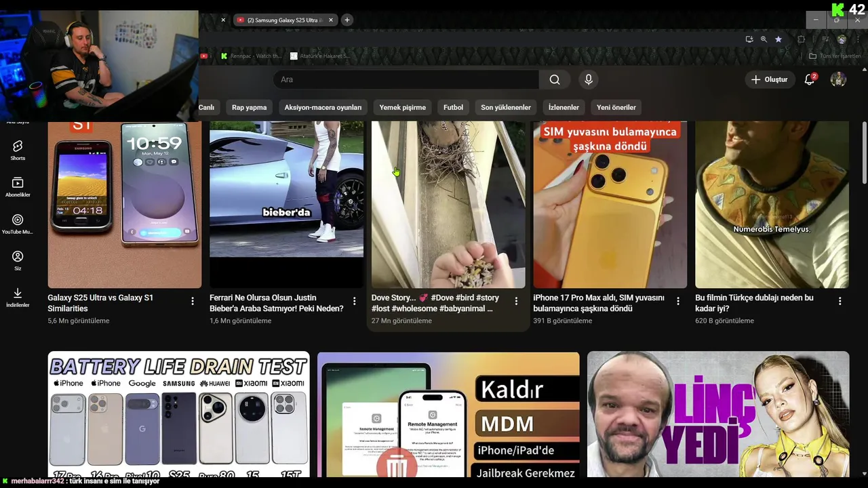
Task: Filter by the Yemek pişirme chip
Action: (403, 107)
